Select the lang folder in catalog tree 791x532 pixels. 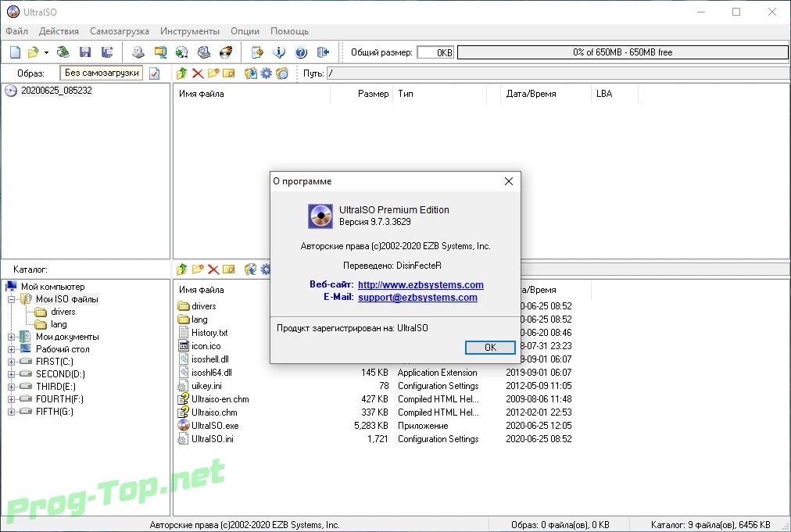59,325
